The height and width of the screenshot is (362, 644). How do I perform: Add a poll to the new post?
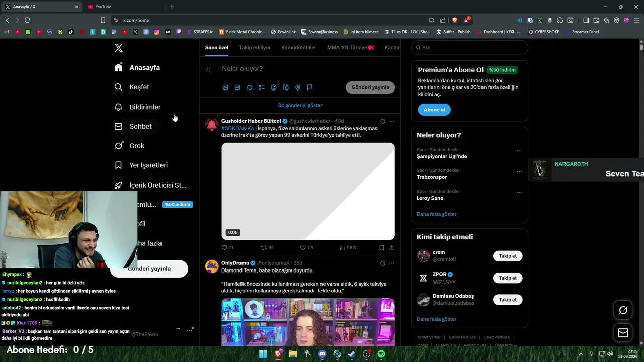tap(262, 87)
